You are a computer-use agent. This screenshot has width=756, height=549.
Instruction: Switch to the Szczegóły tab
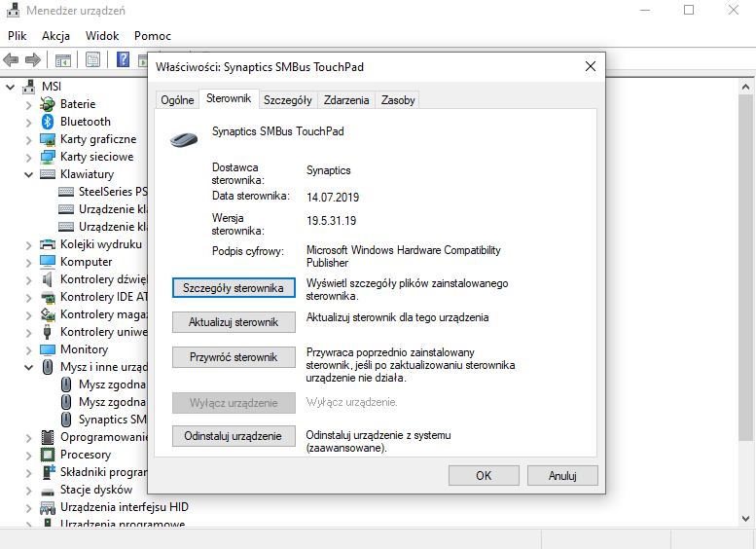tap(288, 100)
